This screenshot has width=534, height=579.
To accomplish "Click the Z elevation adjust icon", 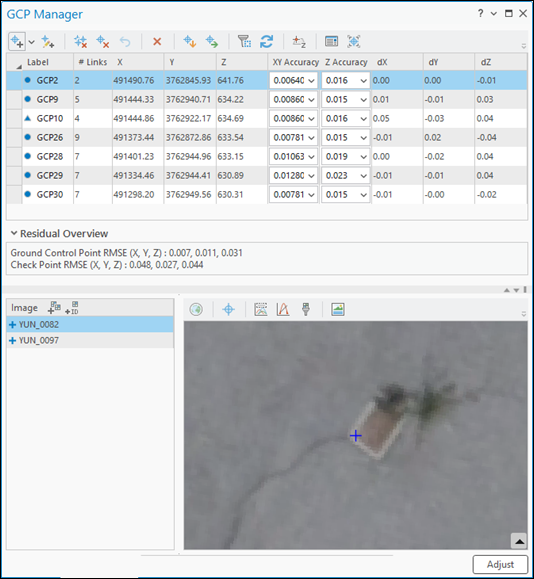I will [299, 42].
